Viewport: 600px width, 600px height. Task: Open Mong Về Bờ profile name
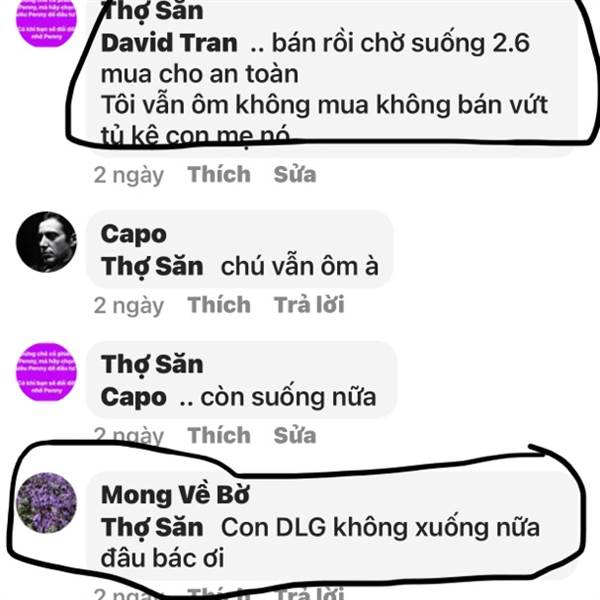[175, 495]
